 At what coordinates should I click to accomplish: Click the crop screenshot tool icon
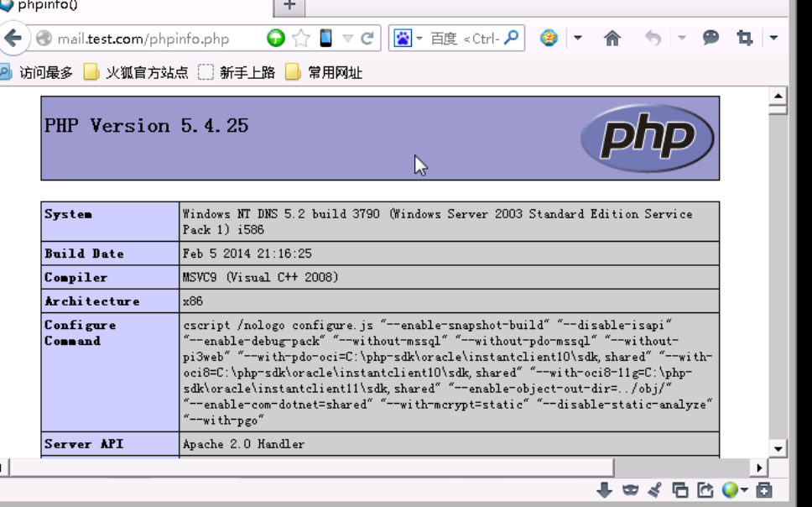[x=745, y=38]
